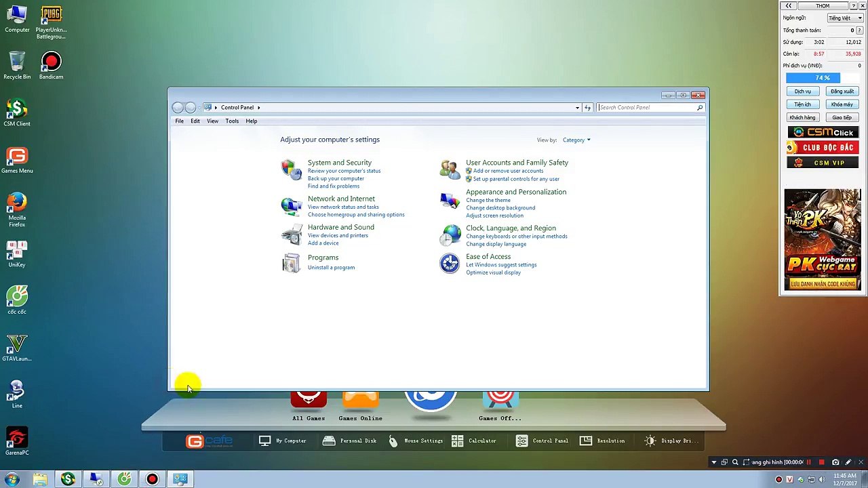The width and height of the screenshot is (868, 488).
Task: Open the User Accounts and Family Safety icon
Action: (x=450, y=169)
